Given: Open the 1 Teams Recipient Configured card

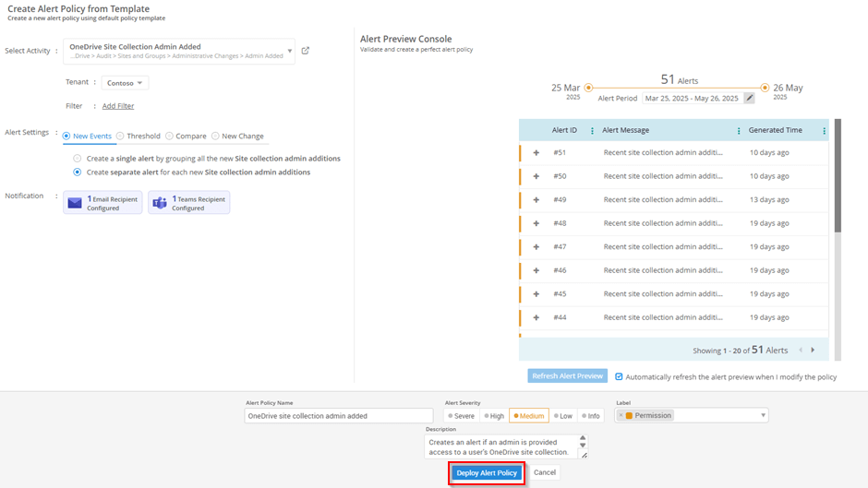Looking at the screenshot, I should pyautogui.click(x=188, y=203).
